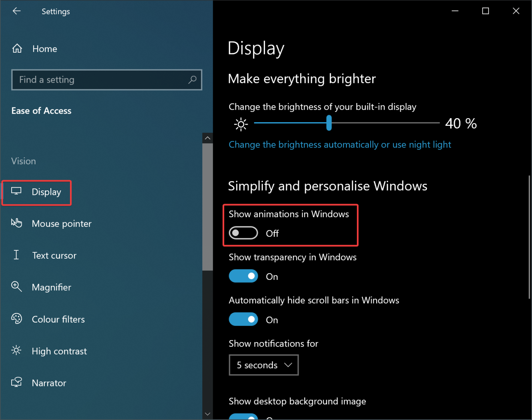Image resolution: width=532 pixels, height=420 pixels.
Task: Click the Vision section label
Action: click(x=24, y=161)
